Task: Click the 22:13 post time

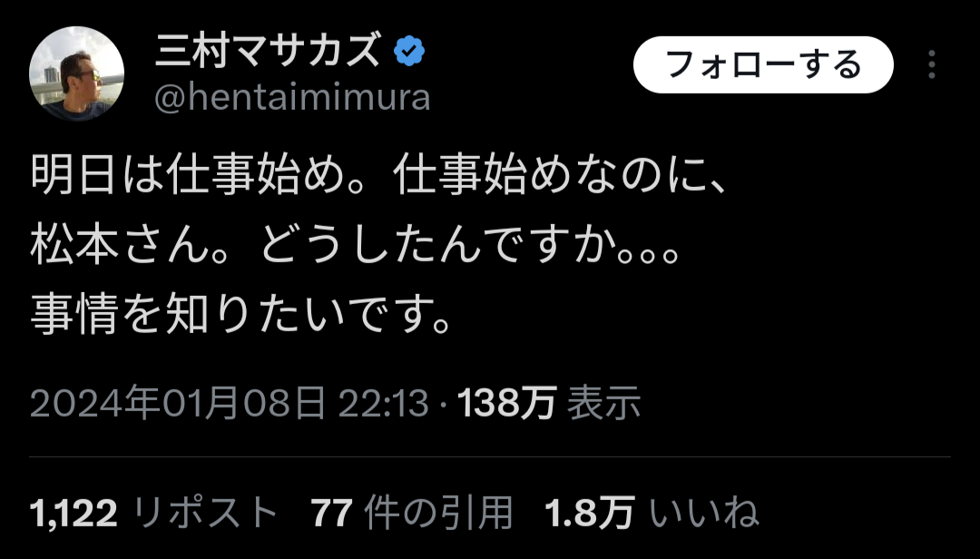Action: coord(384,403)
